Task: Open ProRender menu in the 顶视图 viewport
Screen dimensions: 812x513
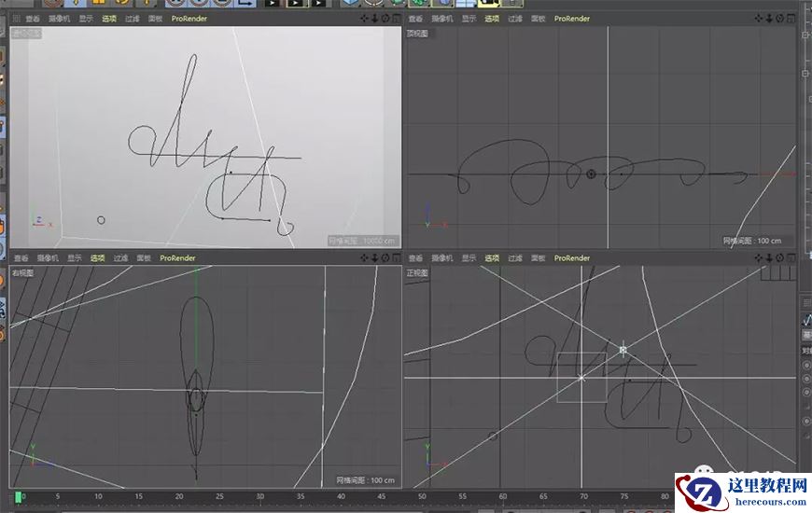Action: point(572,19)
